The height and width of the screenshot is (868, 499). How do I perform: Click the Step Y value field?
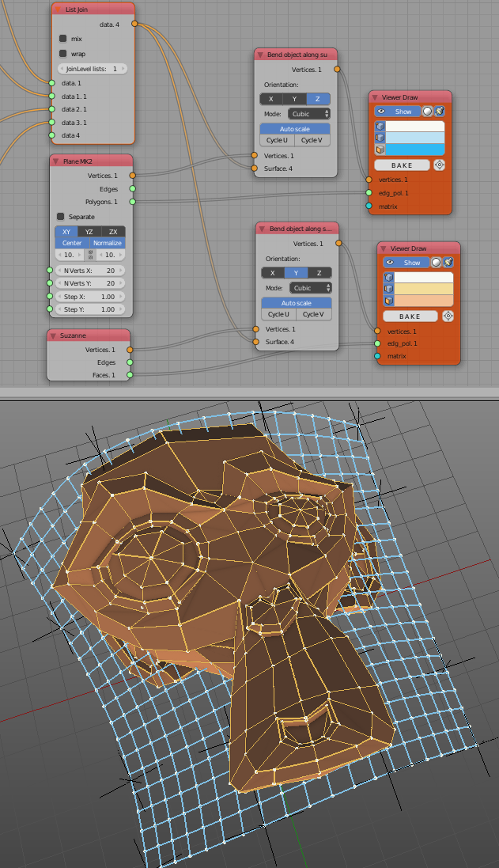click(90, 309)
